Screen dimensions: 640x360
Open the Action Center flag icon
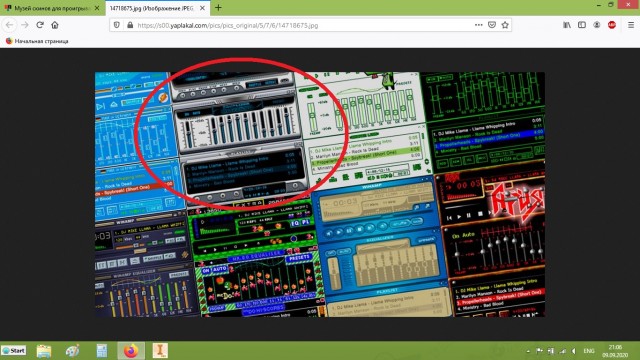pyautogui.click(x=539, y=351)
